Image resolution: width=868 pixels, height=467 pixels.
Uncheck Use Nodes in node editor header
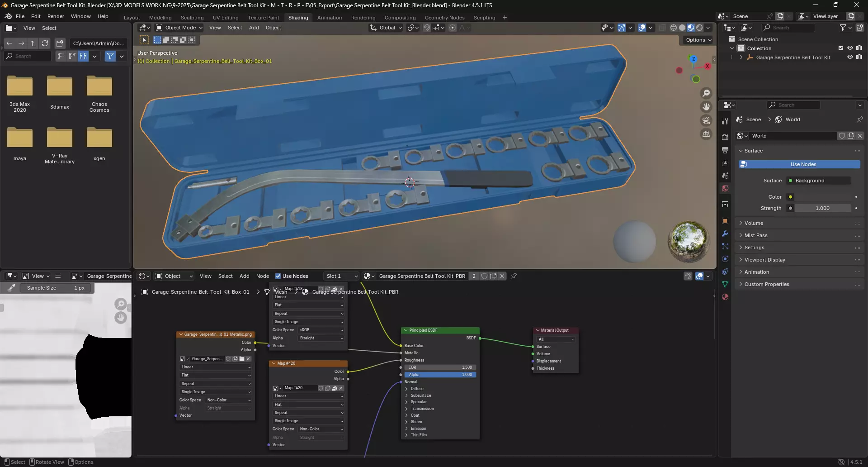click(x=278, y=276)
